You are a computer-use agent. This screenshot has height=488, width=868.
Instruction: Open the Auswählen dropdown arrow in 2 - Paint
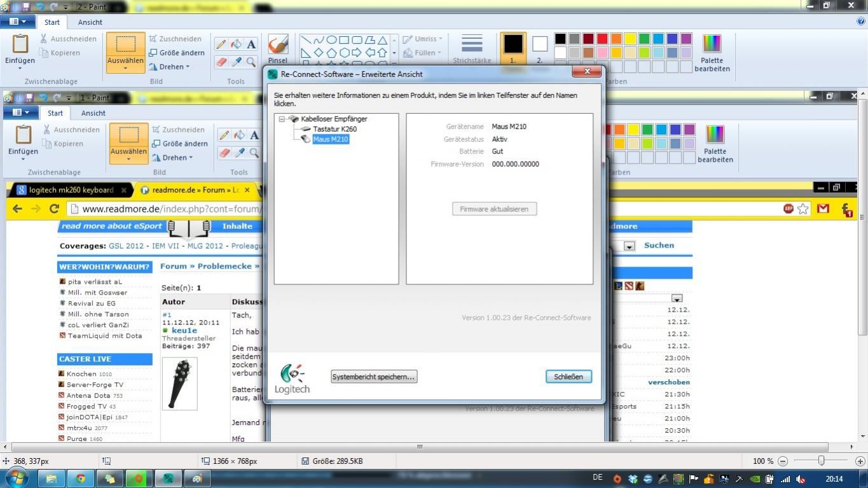pyautogui.click(x=125, y=68)
